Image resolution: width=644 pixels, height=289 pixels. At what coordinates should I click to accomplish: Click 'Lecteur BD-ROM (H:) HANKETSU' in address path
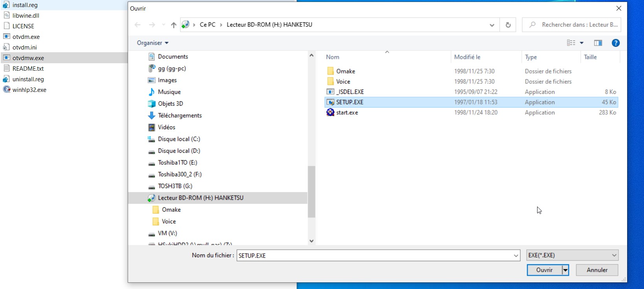(x=270, y=25)
